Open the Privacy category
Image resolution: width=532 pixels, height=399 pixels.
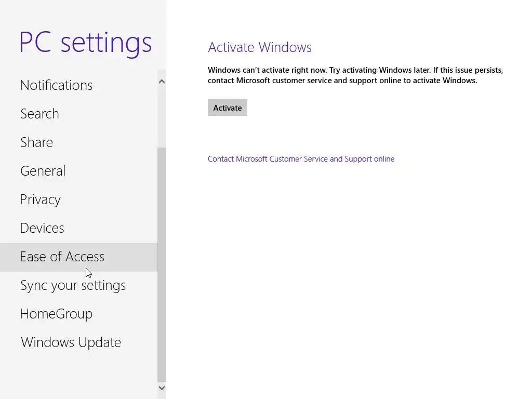pyautogui.click(x=79, y=199)
